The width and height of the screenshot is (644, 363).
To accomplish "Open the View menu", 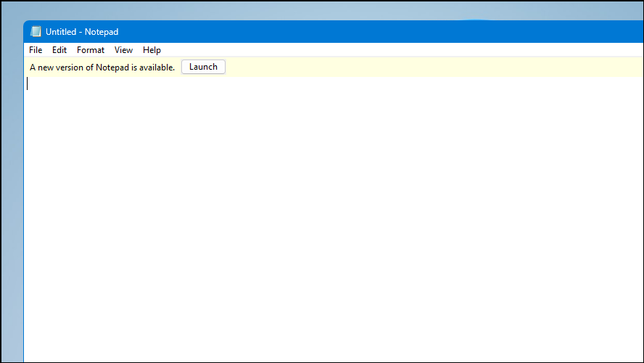I will (123, 50).
